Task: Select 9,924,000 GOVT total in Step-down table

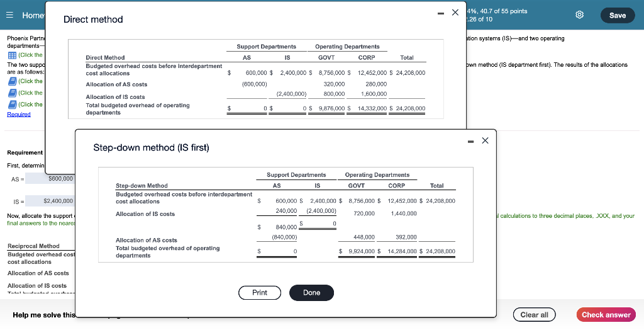Action: click(x=362, y=251)
